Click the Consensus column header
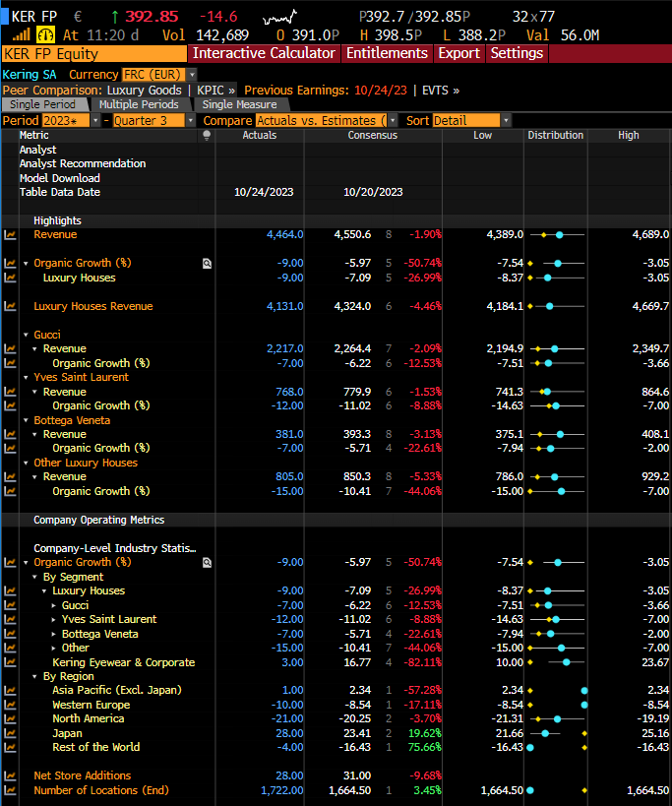672x806 pixels. pos(373,135)
